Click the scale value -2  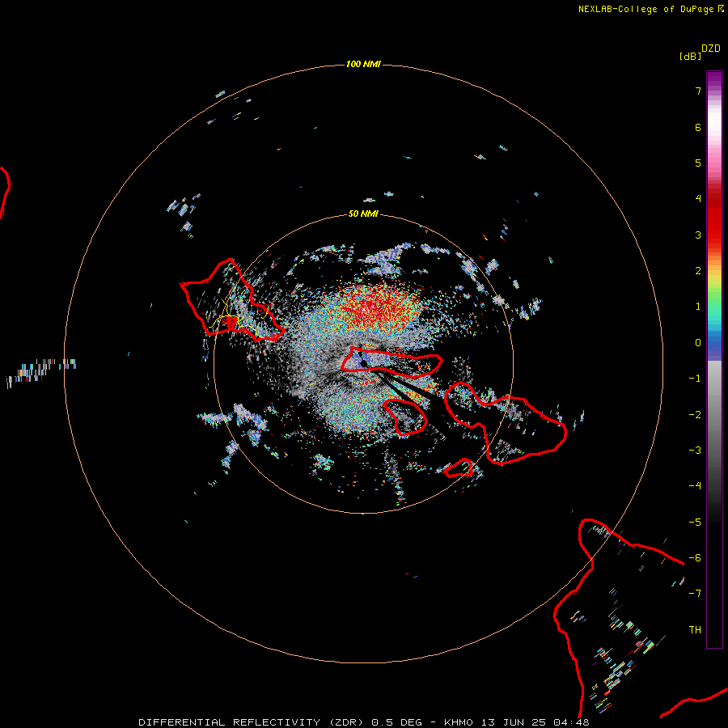pos(695,415)
